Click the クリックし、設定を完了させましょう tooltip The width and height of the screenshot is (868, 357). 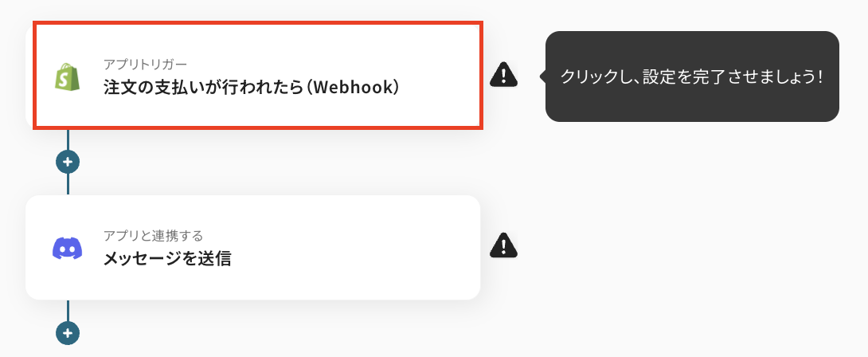[x=692, y=76]
